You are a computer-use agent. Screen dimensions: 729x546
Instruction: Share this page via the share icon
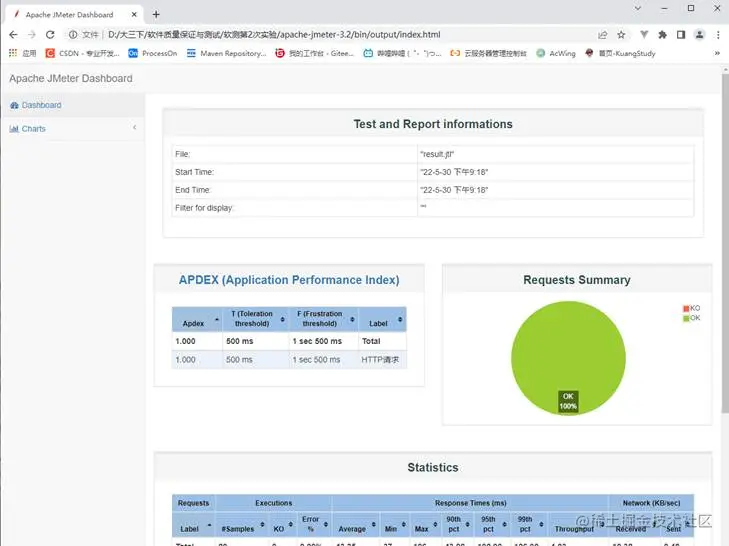[603, 35]
